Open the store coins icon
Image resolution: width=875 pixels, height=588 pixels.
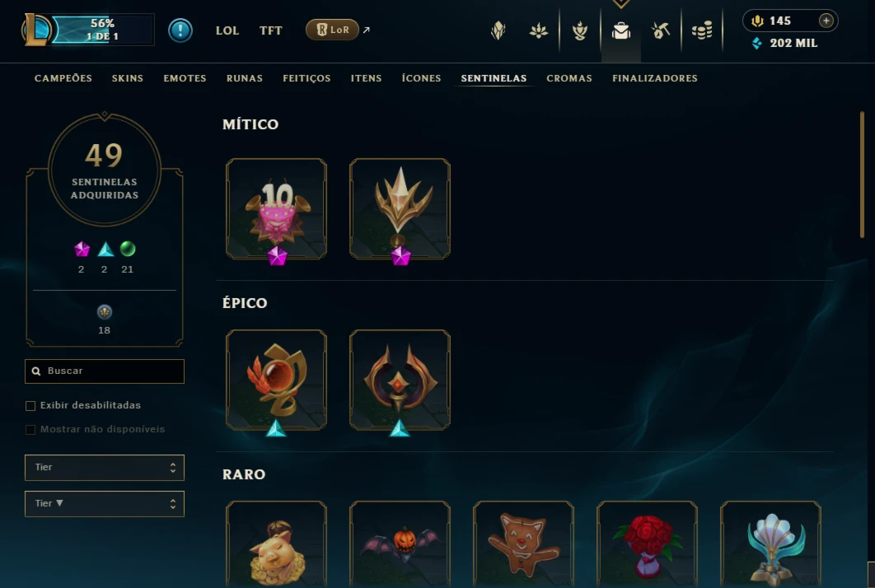702,30
